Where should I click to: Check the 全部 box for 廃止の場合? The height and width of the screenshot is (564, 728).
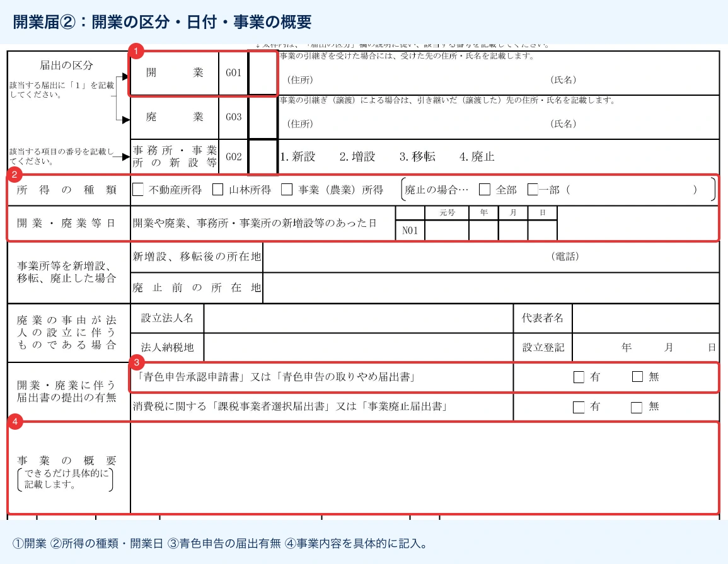485,190
